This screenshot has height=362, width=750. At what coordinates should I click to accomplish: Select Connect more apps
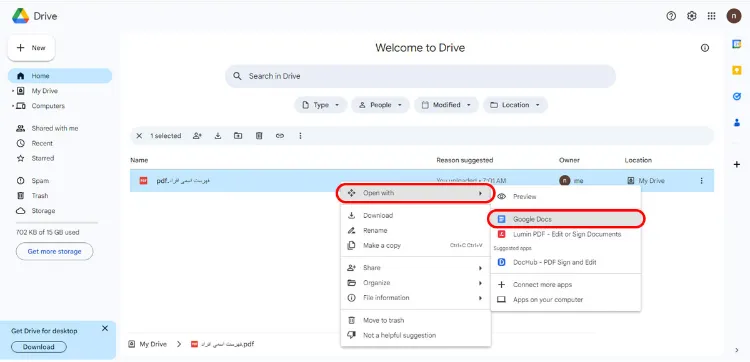click(x=565, y=285)
